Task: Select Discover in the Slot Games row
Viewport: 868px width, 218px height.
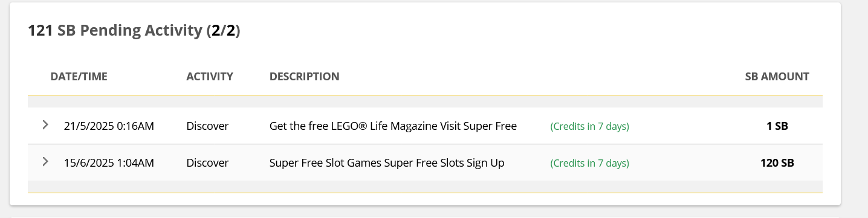Action: 207,163
